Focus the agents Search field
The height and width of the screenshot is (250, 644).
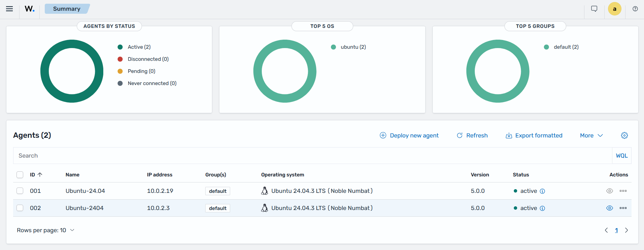[313, 156]
